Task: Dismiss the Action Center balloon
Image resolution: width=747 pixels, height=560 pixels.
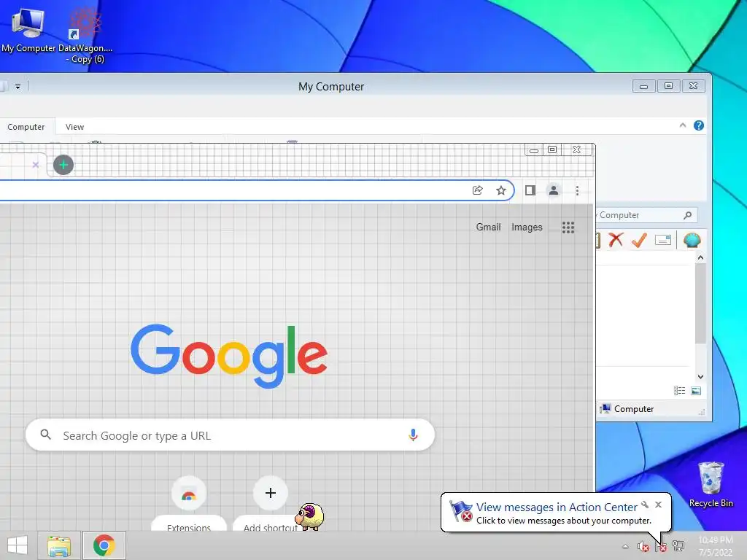Action: click(659, 505)
